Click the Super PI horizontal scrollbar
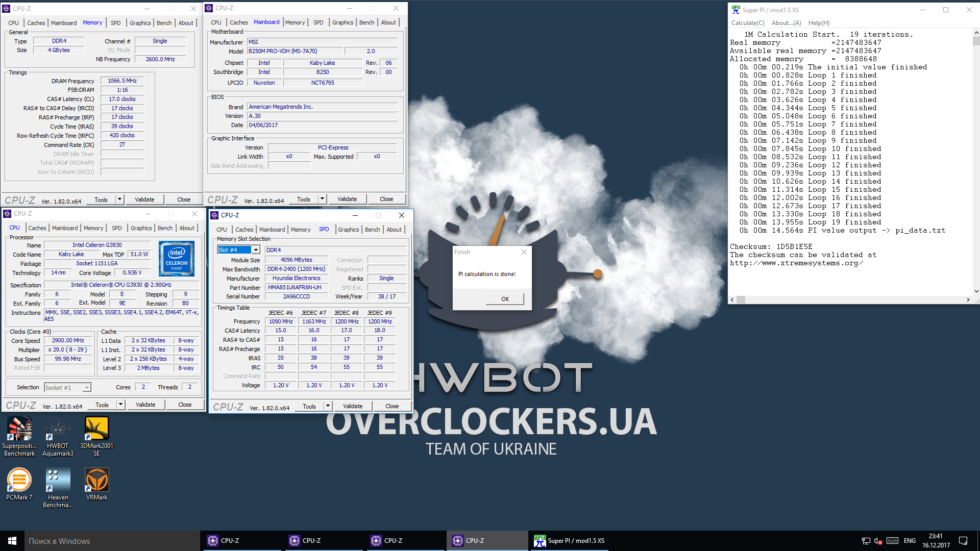 [x=850, y=299]
